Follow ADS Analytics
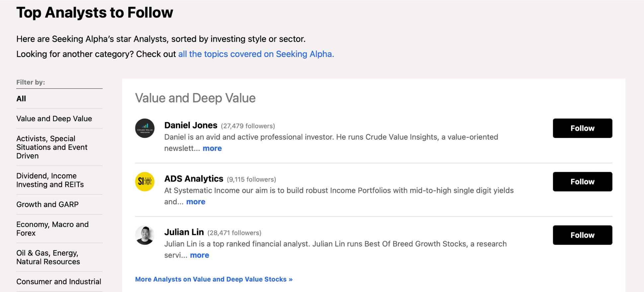Viewport: 644px width, 292px height. tap(582, 182)
